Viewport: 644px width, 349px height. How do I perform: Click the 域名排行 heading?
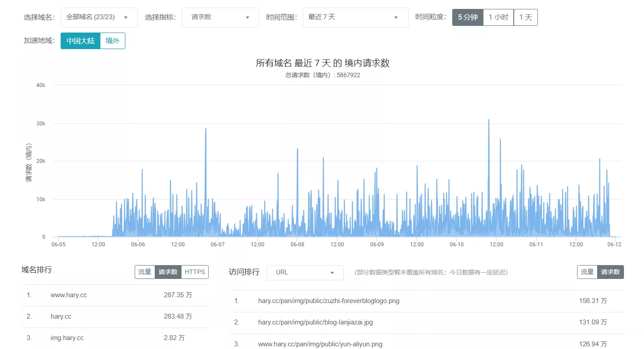coord(37,270)
